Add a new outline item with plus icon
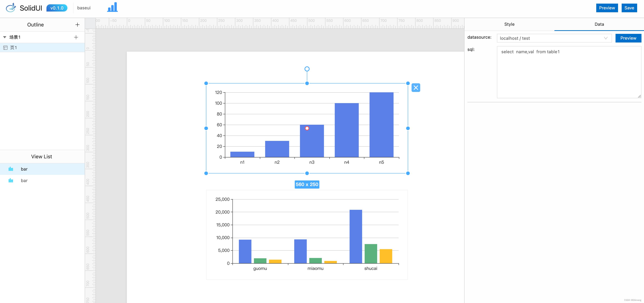 coord(77,25)
